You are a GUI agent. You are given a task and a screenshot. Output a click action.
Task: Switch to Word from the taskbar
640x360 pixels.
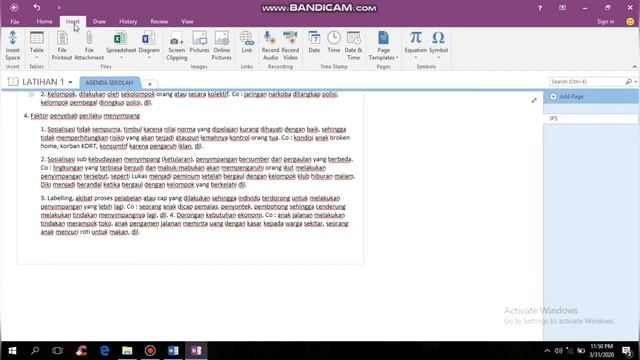click(x=173, y=351)
